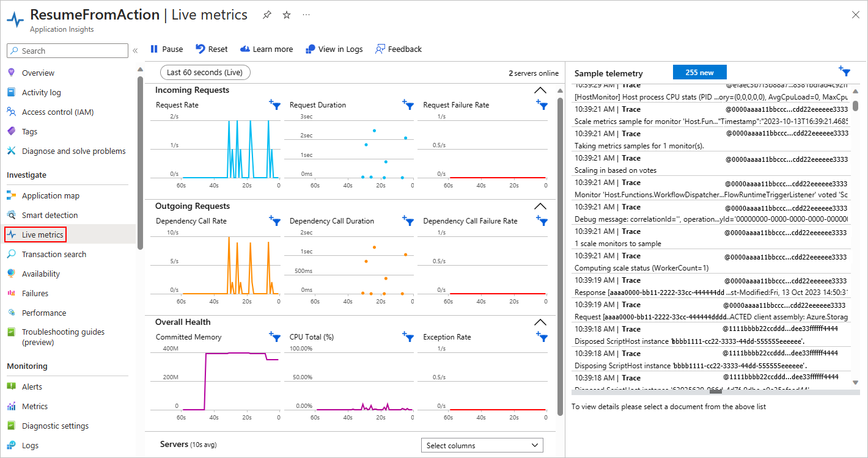Open the Sample telemetry filter icon

[844, 71]
